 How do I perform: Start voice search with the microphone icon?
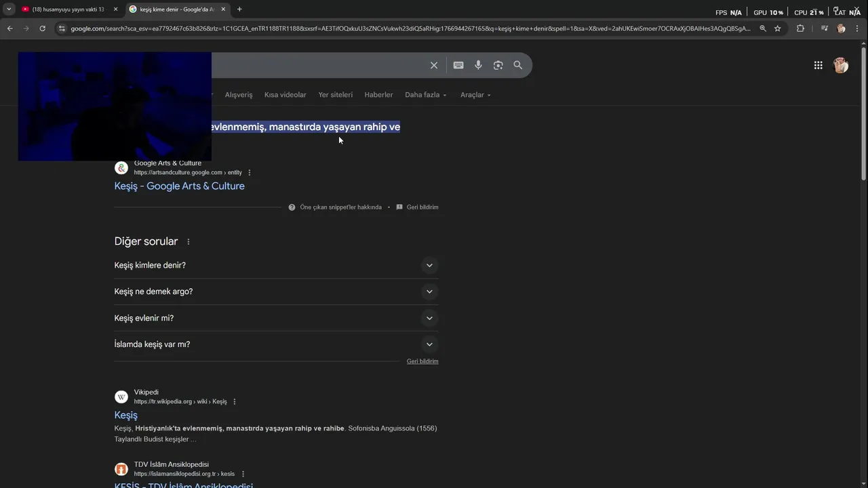tap(478, 65)
